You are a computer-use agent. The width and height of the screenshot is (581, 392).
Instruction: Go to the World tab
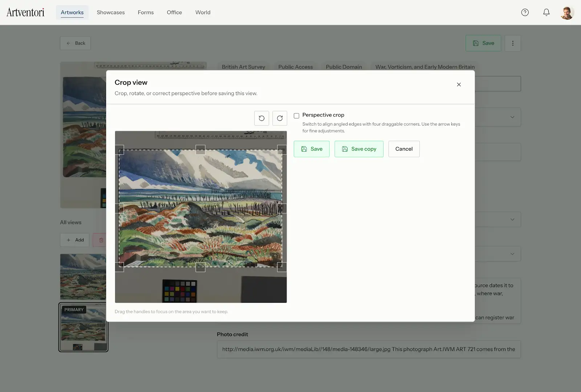pyautogui.click(x=203, y=12)
